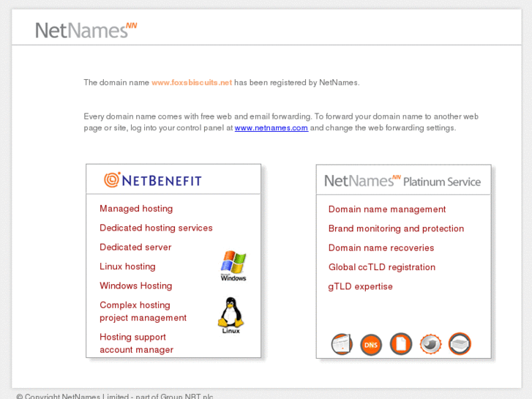Go to the Linux hosting link
This screenshot has height=399, width=532.
(x=127, y=266)
